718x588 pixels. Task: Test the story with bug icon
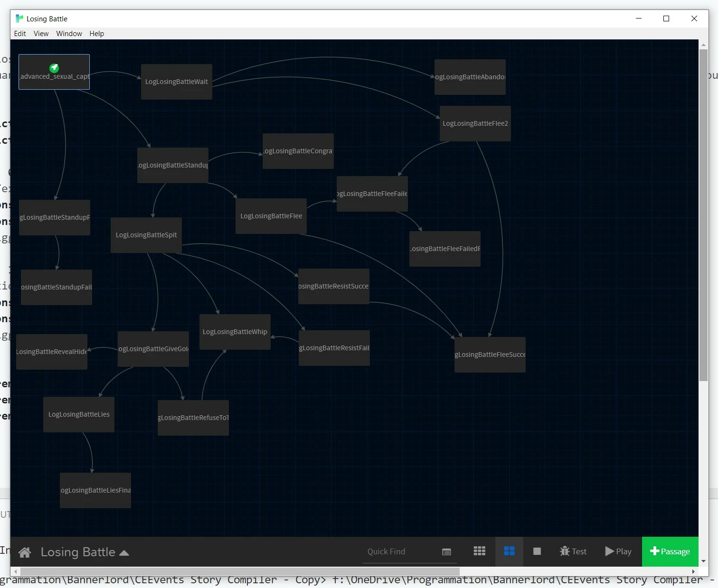(x=573, y=551)
